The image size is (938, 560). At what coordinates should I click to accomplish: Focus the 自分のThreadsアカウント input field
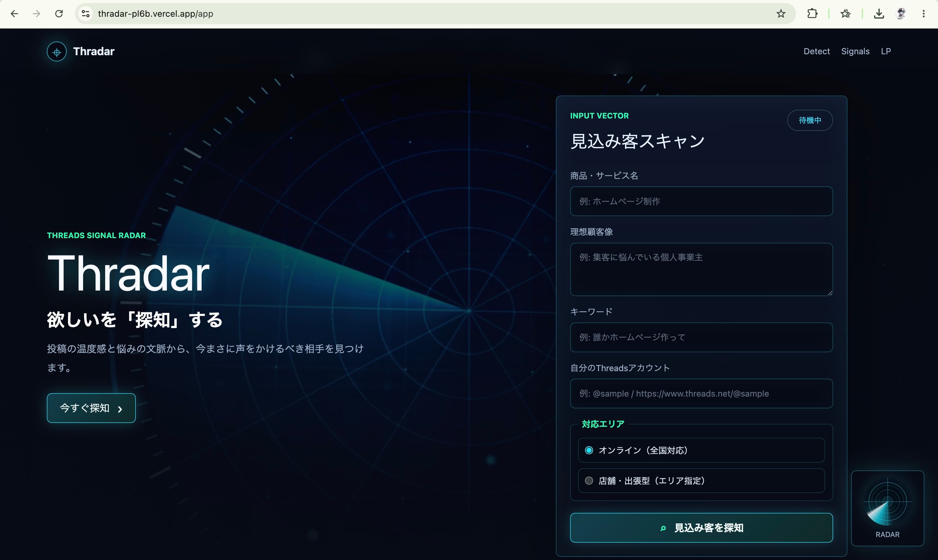(x=701, y=393)
